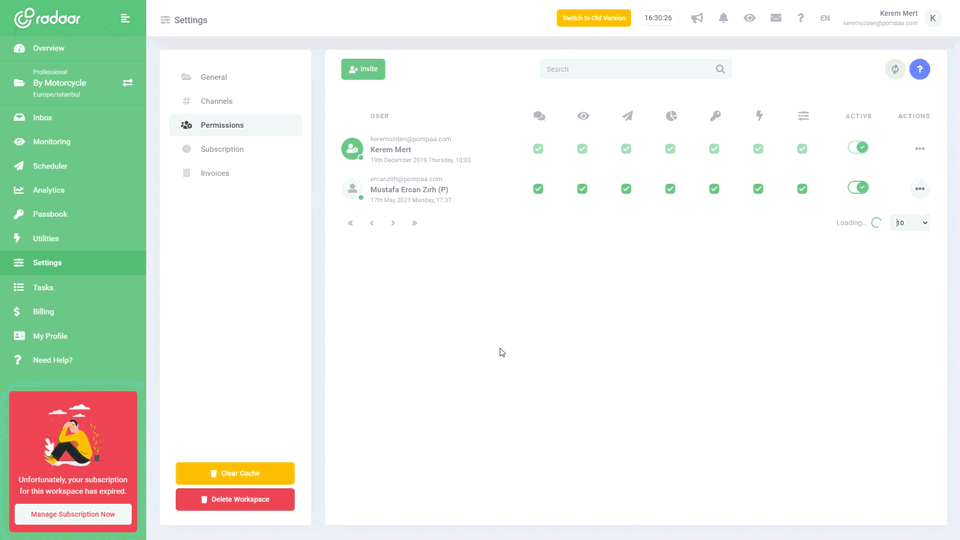Click the workspace switch arrows icon

tap(127, 83)
